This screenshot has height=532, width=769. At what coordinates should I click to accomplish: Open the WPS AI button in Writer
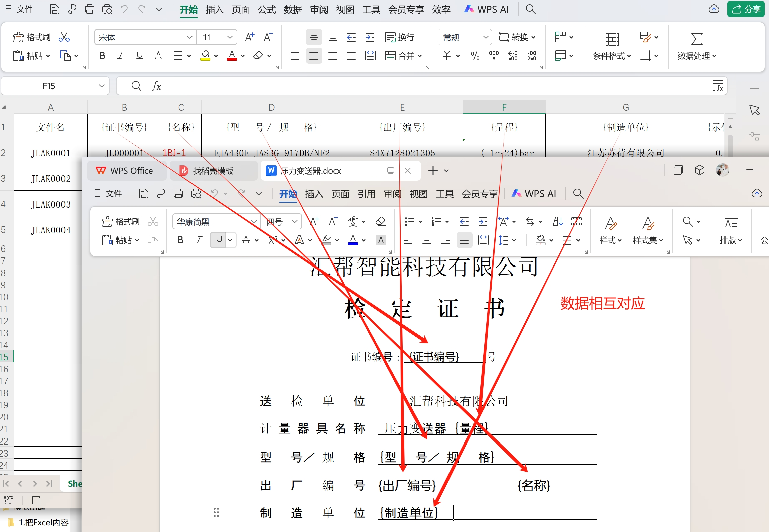pos(534,194)
